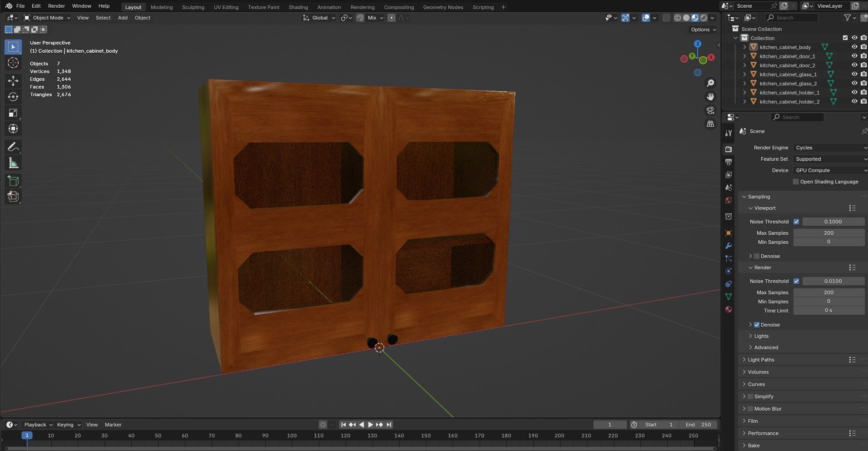This screenshot has height=451, width=868.
Task: Toggle camera view icon
Action: [710, 110]
